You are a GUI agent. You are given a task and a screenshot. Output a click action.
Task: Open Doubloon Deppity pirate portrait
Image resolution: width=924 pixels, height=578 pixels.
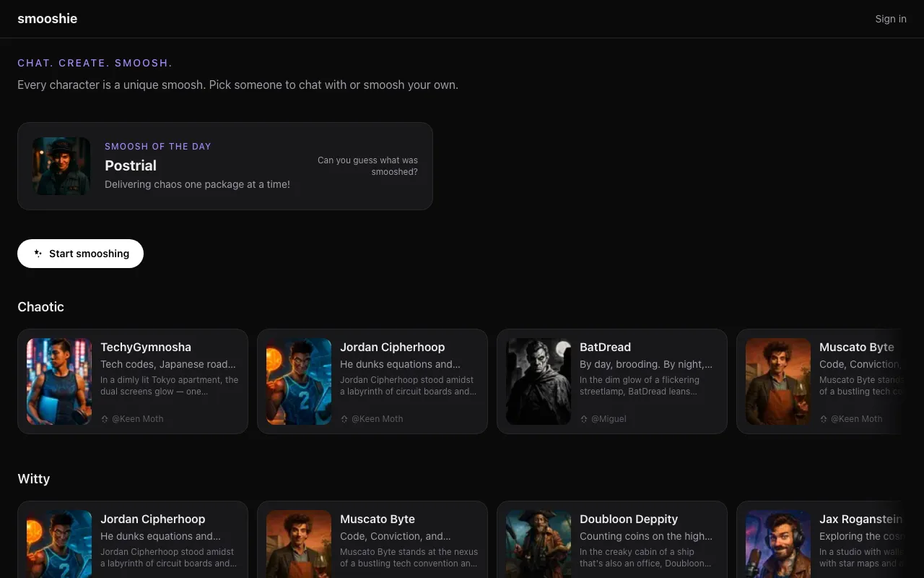click(539, 544)
